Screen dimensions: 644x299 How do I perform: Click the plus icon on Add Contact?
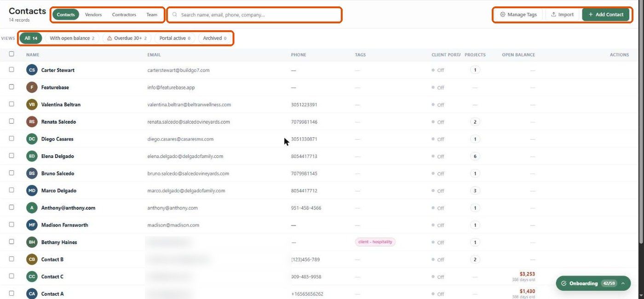(x=591, y=15)
